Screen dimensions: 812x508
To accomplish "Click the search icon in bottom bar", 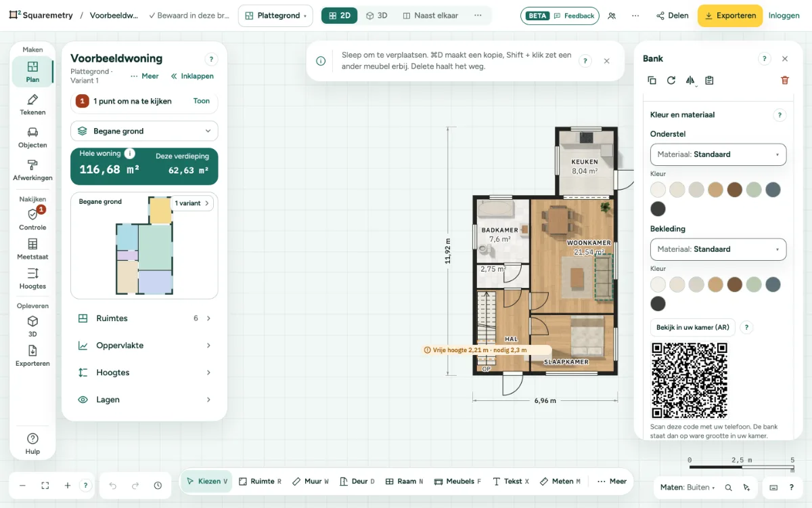I will pyautogui.click(x=729, y=487).
